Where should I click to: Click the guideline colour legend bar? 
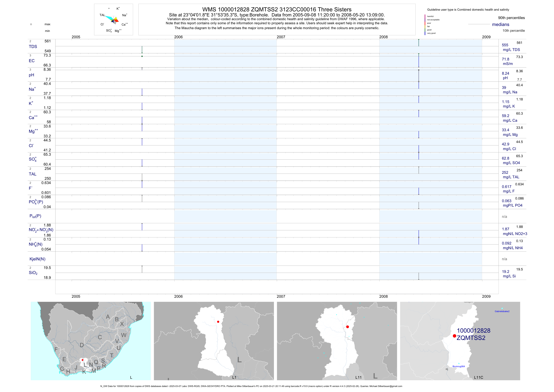[425, 25]
